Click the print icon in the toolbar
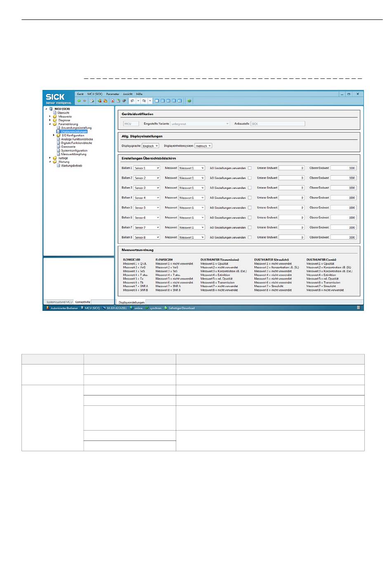 point(92,101)
